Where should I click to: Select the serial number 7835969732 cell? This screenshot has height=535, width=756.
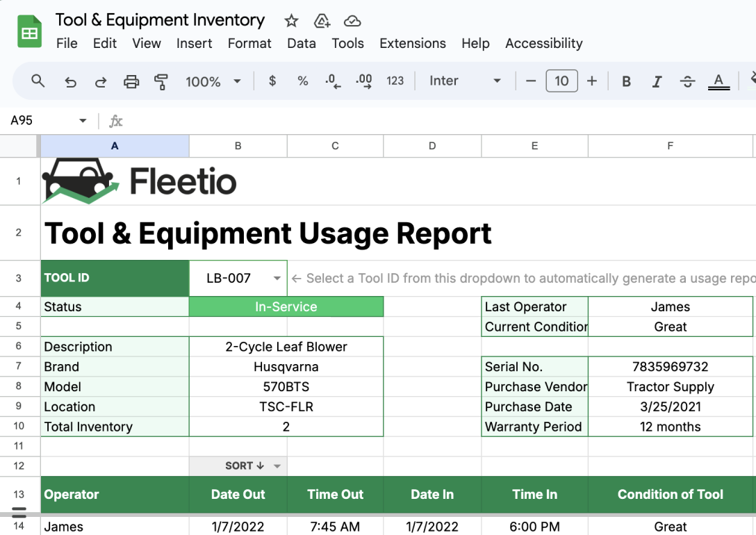point(670,367)
